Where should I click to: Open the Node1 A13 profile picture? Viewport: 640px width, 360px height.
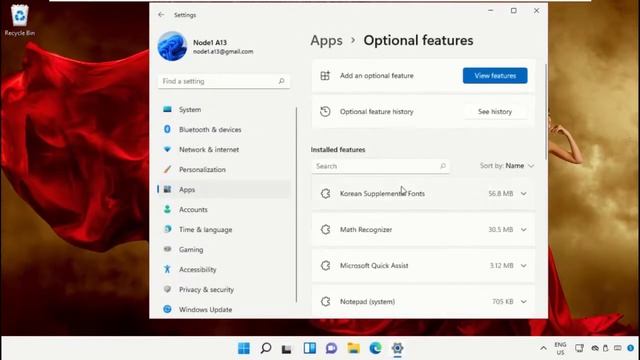172,46
